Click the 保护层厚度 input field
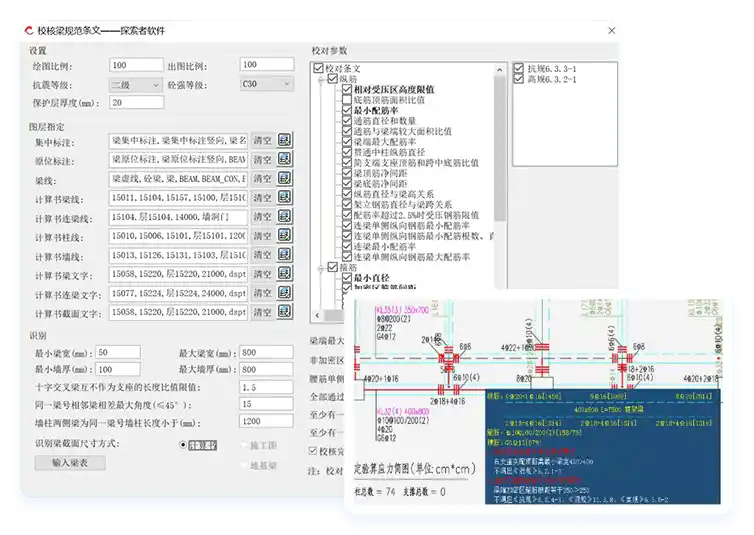The width and height of the screenshot is (754, 535). 137,103
